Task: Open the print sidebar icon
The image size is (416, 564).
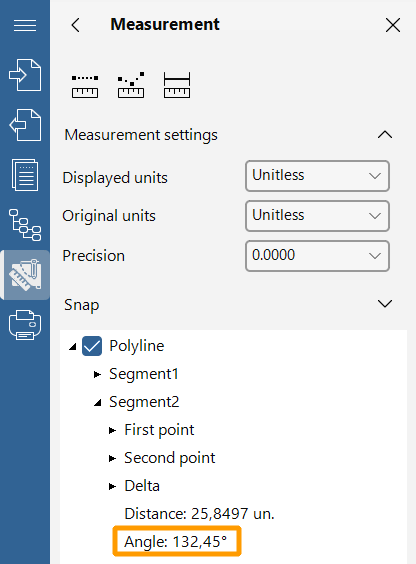Action: pos(25,325)
